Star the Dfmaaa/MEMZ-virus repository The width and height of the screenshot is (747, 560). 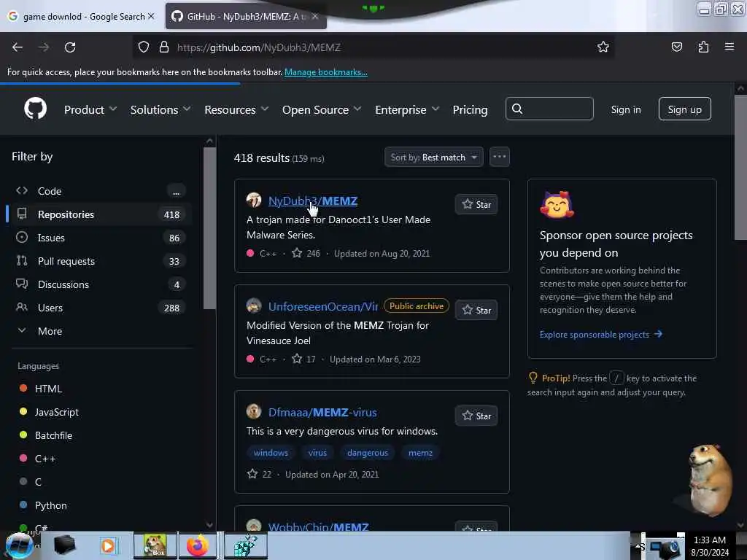[476, 416]
